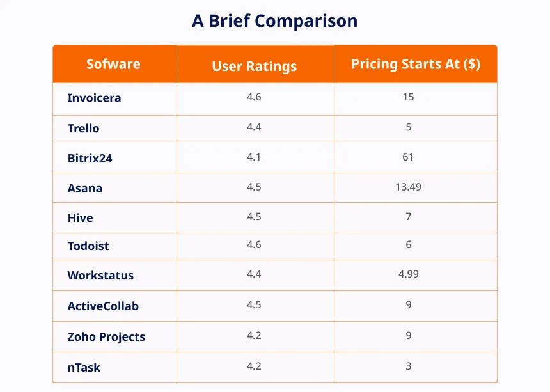Click the nTask software name
This screenshot has height=392, width=550.
click(x=84, y=368)
